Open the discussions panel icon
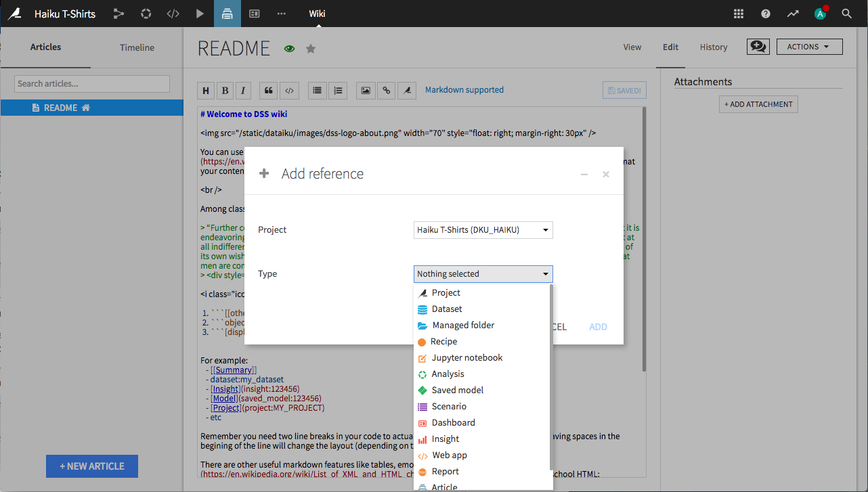 (758, 46)
